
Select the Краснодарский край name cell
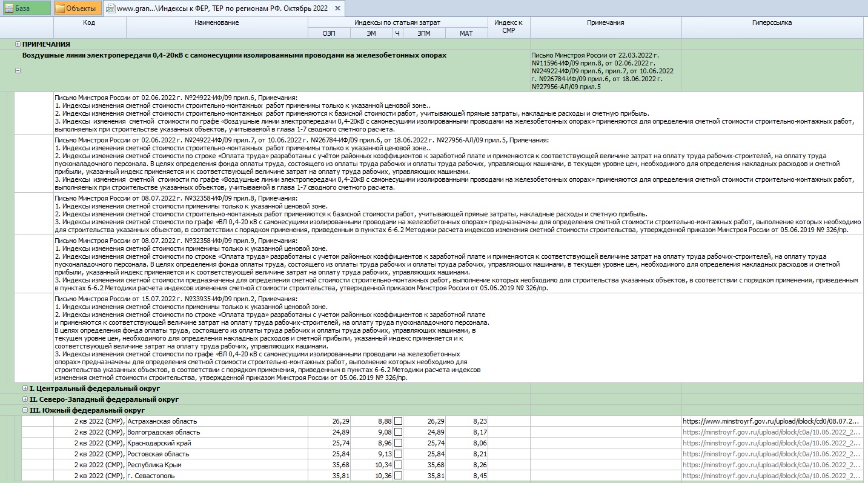(x=217, y=443)
